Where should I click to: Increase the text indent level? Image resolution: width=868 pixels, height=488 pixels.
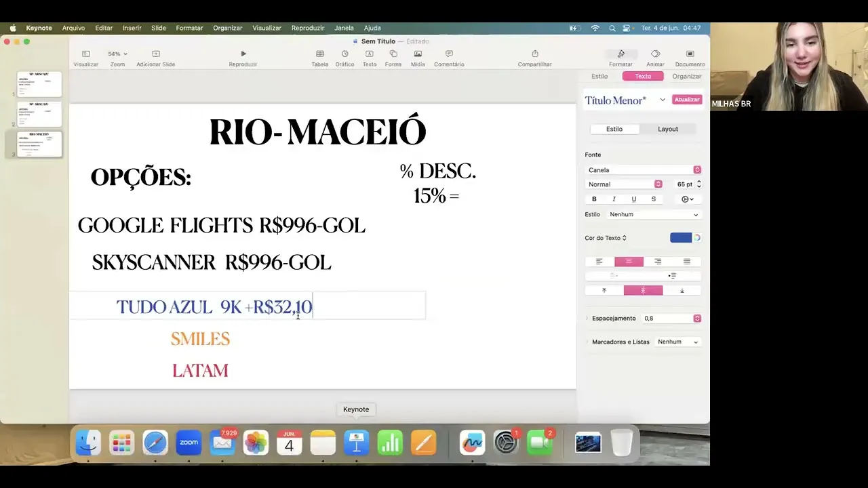tap(672, 276)
